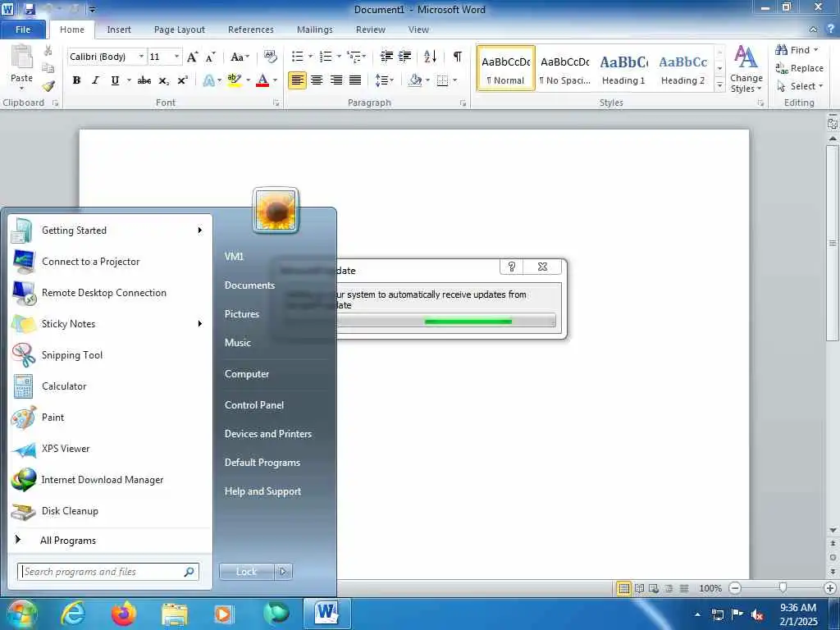840x630 pixels.
Task: Click the Format Painter brush
Action: click(48, 85)
